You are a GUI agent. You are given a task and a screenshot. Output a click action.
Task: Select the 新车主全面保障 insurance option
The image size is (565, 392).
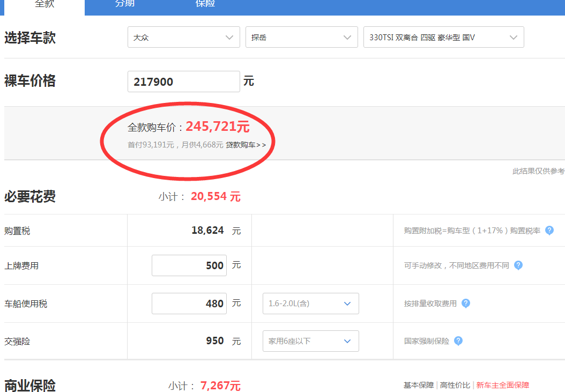pyautogui.click(x=503, y=385)
